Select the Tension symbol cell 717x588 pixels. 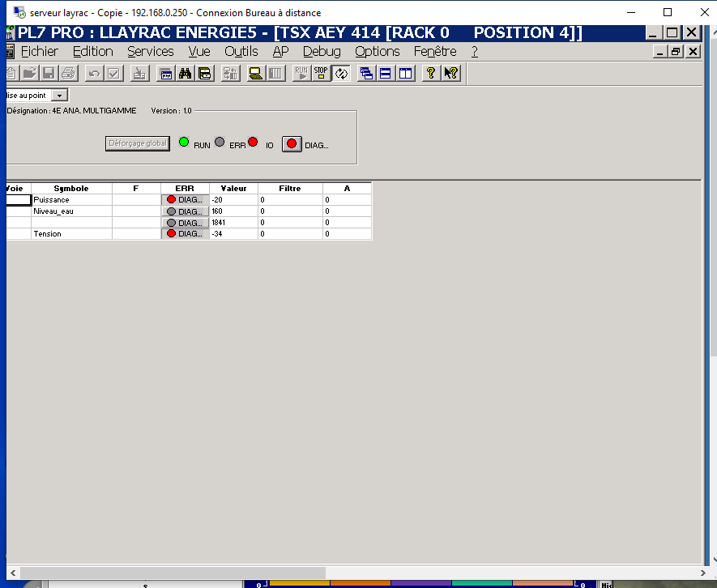click(72, 233)
